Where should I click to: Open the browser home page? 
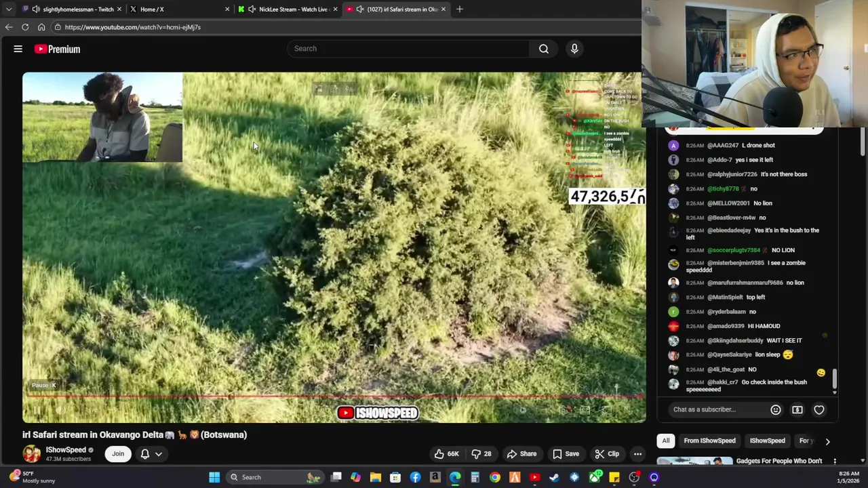(41, 27)
